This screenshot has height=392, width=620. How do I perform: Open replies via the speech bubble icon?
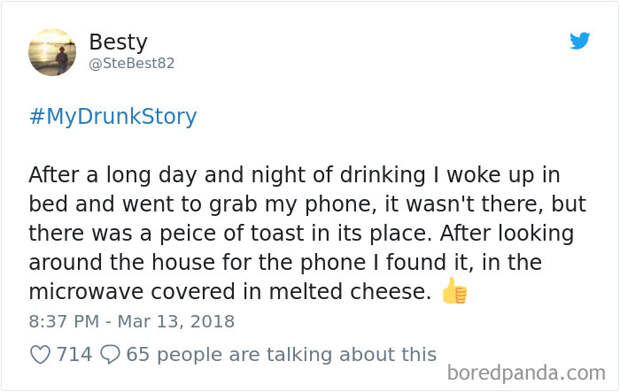(110, 354)
